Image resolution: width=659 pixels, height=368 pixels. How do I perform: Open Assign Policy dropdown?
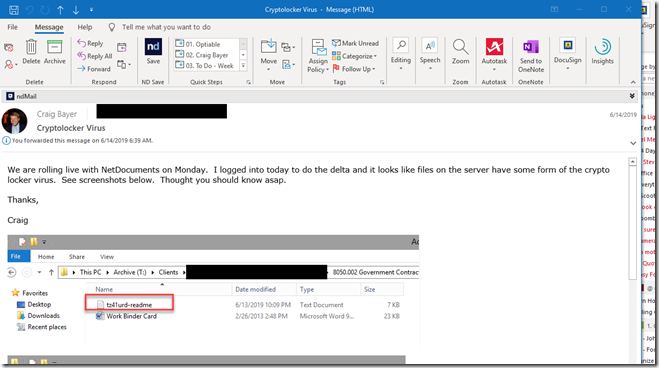[318, 56]
